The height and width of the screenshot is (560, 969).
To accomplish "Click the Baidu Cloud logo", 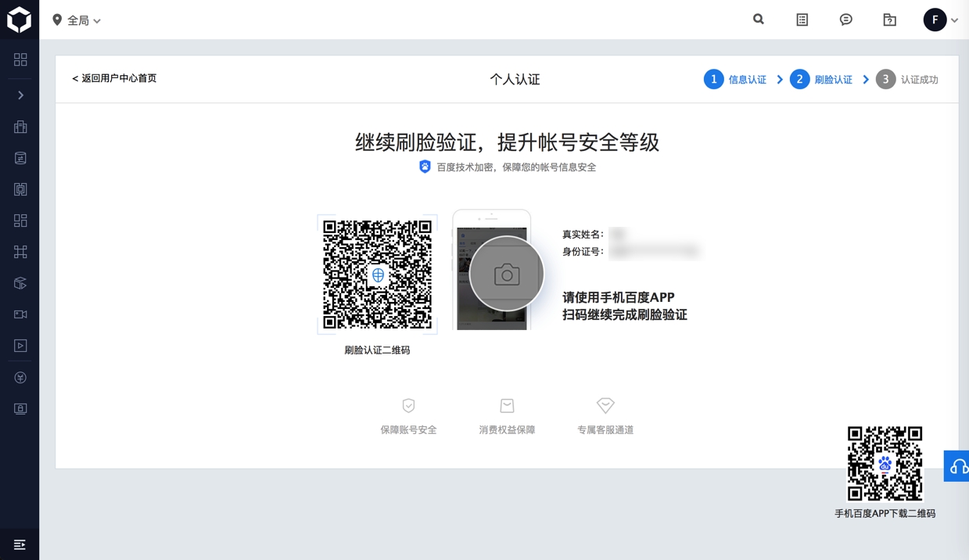I will 20,20.
